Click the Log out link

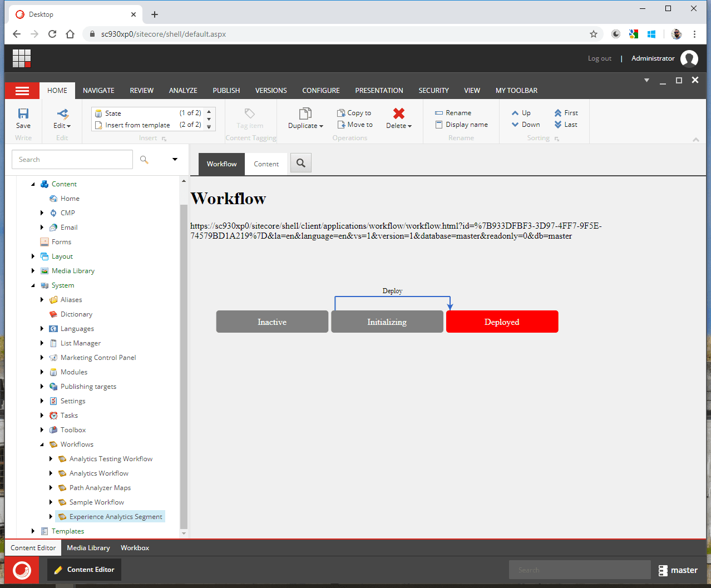click(599, 58)
